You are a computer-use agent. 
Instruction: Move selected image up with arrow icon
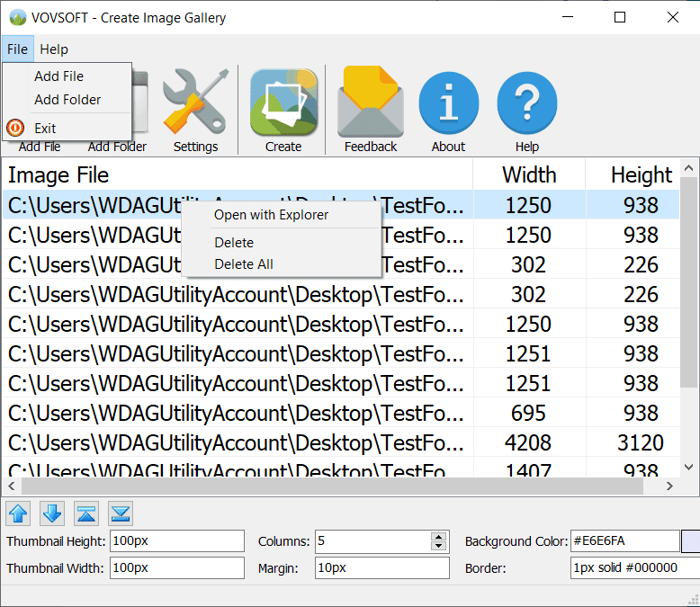click(x=19, y=513)
